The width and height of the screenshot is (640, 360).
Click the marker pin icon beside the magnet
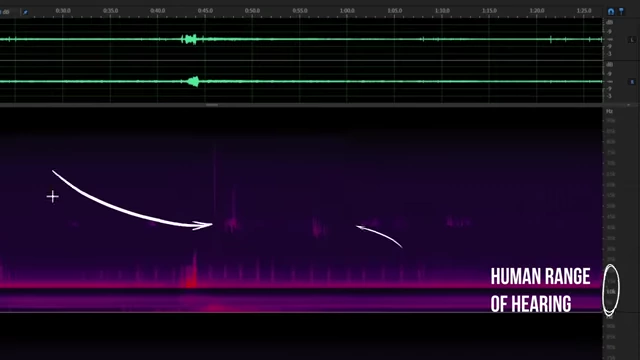coord(621,11)
